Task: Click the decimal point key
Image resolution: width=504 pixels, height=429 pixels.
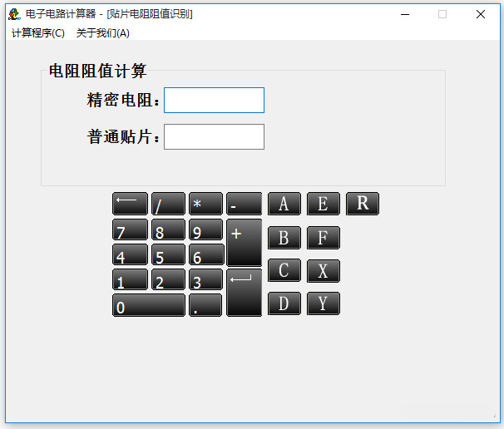Action: click(205, 305)
